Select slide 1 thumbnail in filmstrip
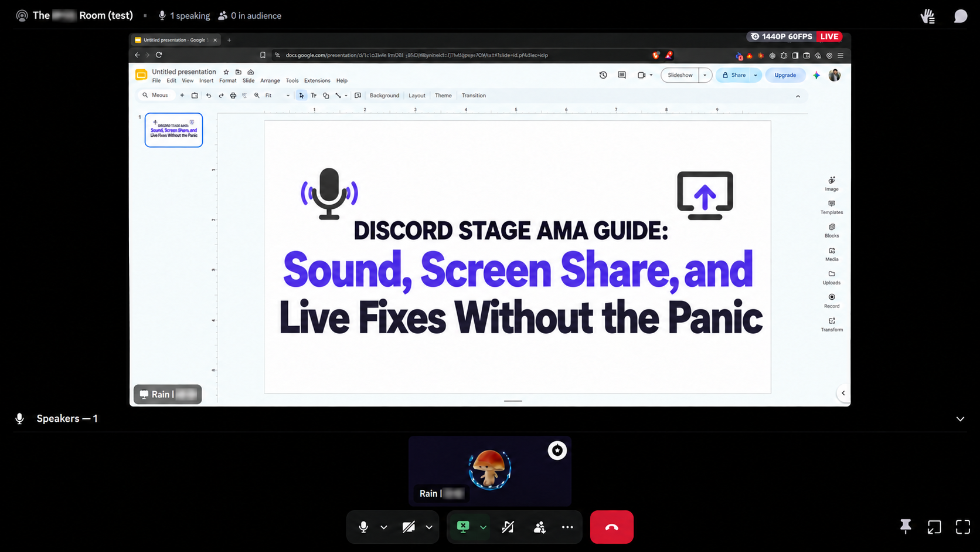Viewport: 980px width, 552px height. [x=173, y=130]
